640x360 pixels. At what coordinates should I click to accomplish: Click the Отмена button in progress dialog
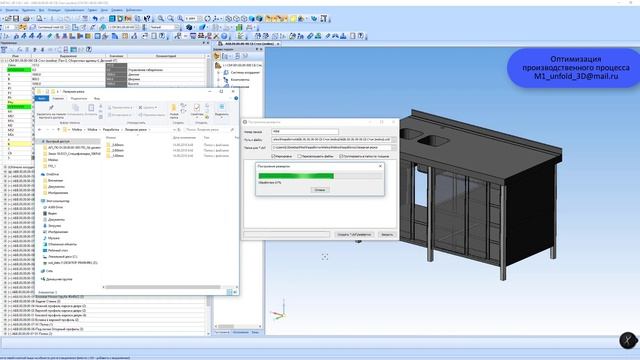tap(320, 190)
